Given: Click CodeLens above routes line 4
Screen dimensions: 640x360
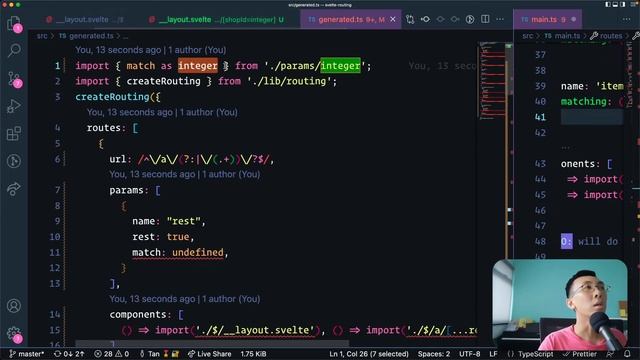Looking at the screenshot, I should (x=162, y=112).
